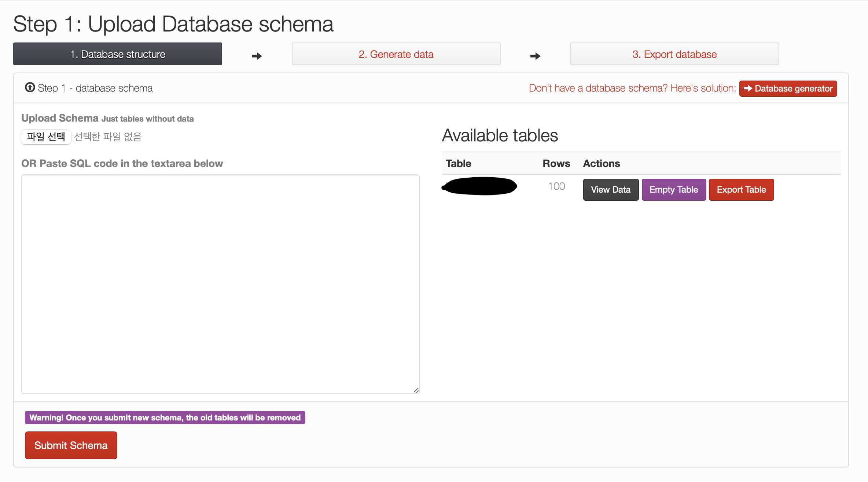Click inside the SQL code textarea

point(220,284)
